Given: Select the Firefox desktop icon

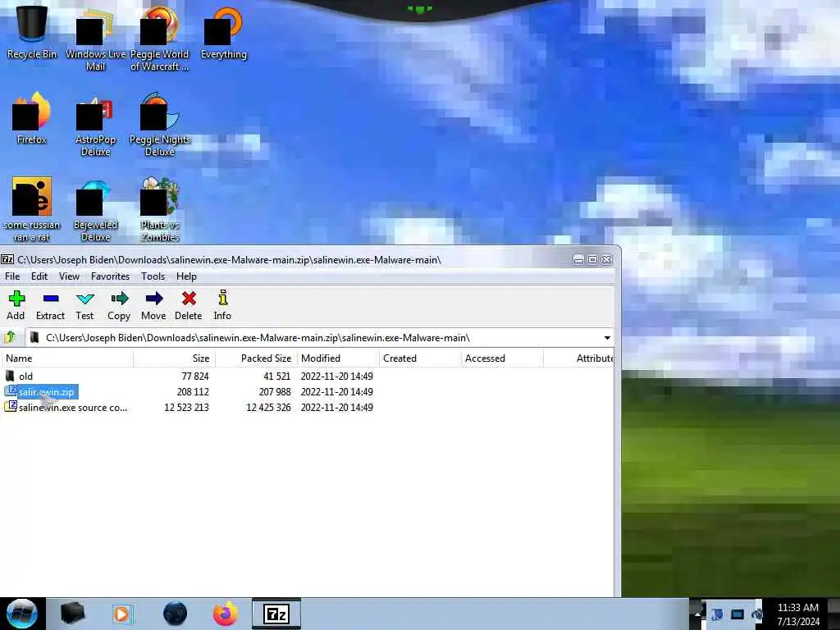Looking at the screenshot, I should coord(32,118).
